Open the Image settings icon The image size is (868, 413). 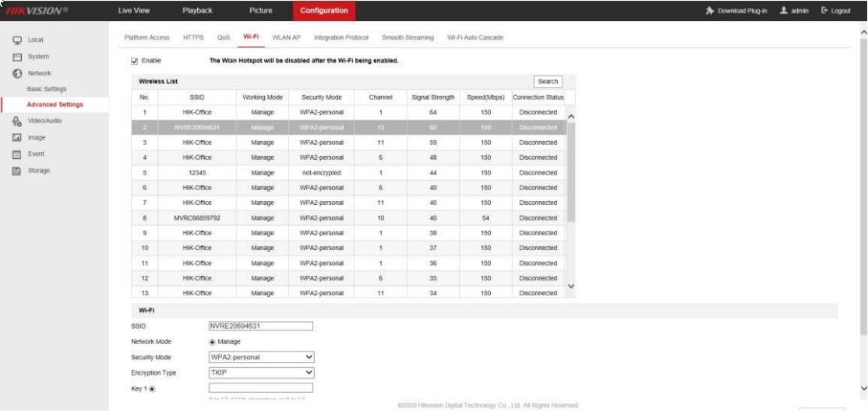pos(16,138)
